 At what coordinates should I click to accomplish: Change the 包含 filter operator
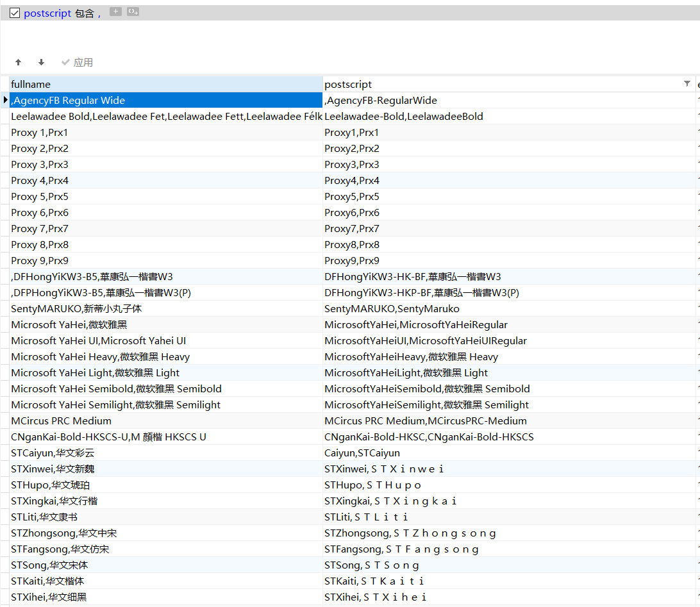(85, 13)
